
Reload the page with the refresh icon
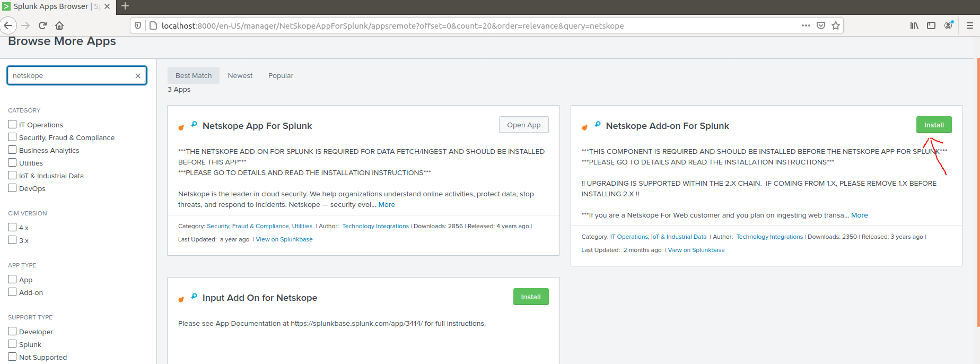[43, 25]
